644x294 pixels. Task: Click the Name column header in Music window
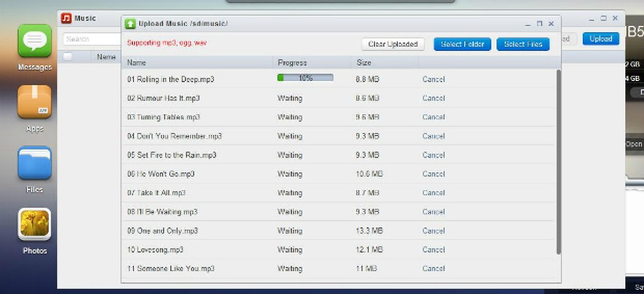click(x=106, y=57)
